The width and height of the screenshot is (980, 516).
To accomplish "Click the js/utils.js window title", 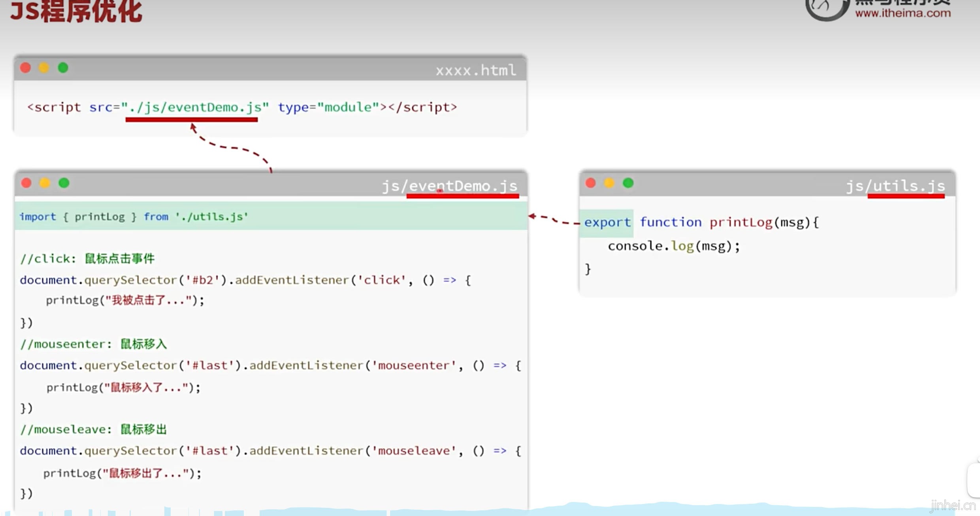I will (895, 186).
